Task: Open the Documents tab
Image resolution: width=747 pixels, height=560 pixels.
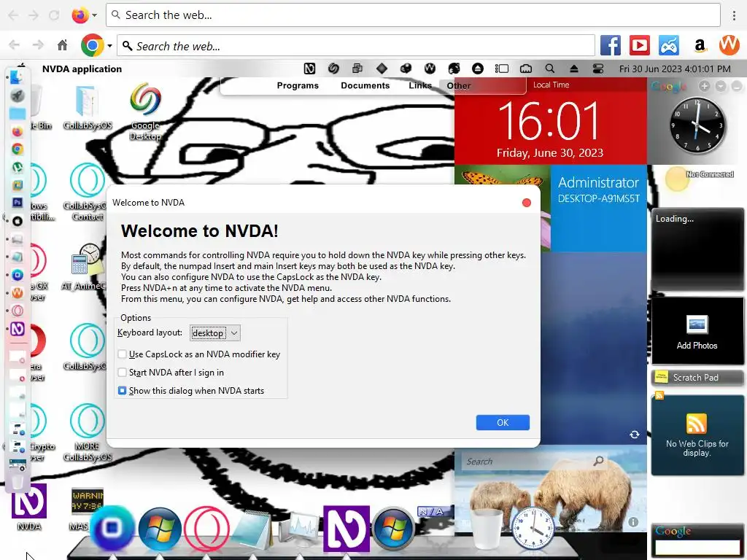Action: pyautogui.click(x=365, y=86)
